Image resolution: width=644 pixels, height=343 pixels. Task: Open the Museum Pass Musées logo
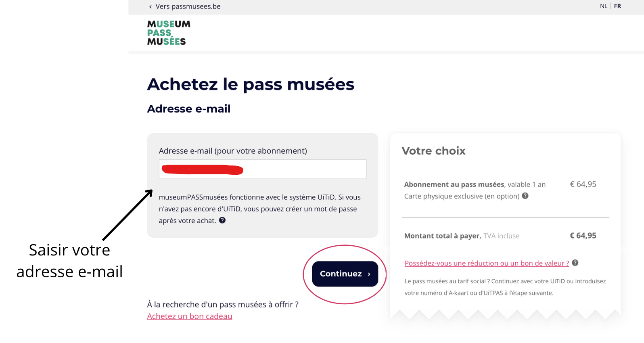(169, 33)
